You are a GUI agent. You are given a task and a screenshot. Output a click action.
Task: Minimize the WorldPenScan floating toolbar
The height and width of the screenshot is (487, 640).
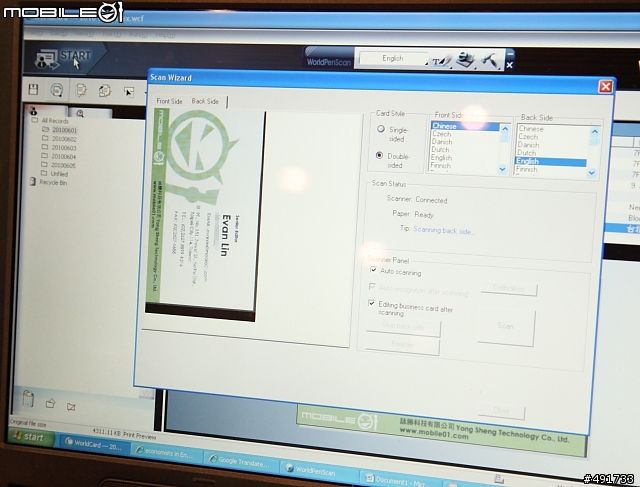pos(510,53)
